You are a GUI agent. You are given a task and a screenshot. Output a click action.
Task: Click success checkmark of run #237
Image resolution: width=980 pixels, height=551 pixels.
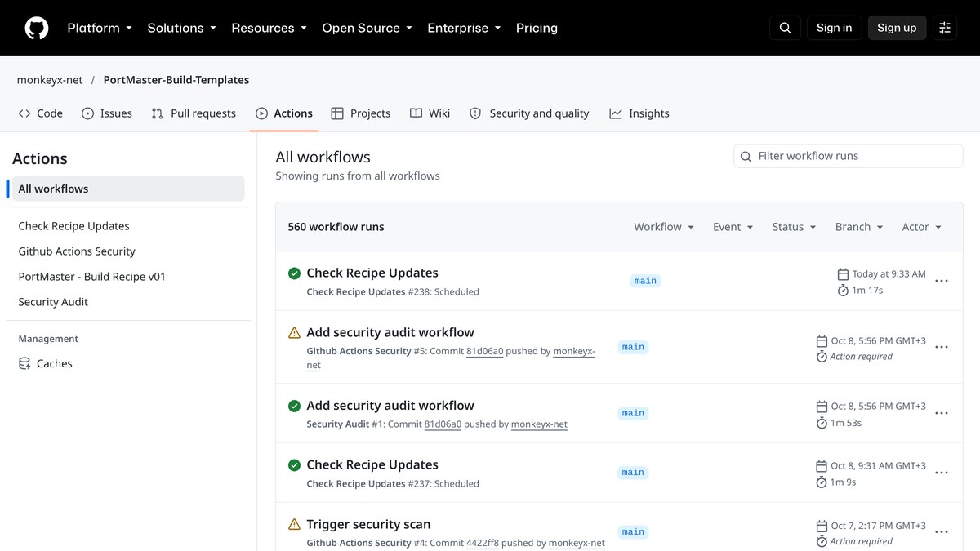[294, 465]
